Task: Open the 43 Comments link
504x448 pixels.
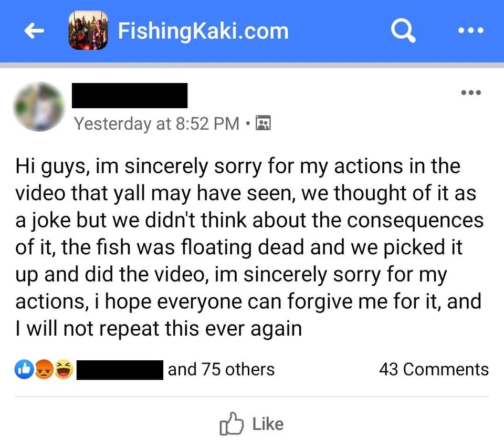Action: pos(433,369)
